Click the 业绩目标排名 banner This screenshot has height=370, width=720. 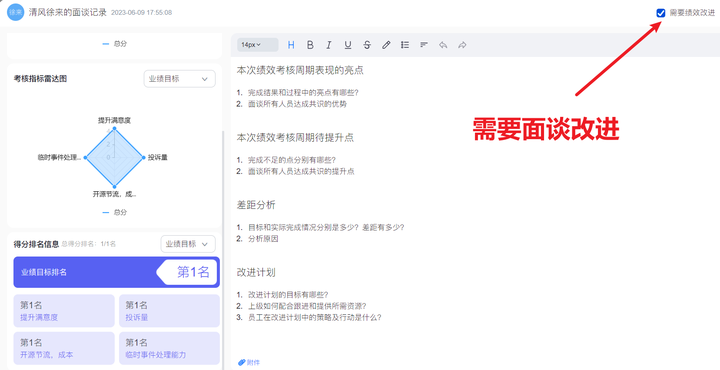116,272
